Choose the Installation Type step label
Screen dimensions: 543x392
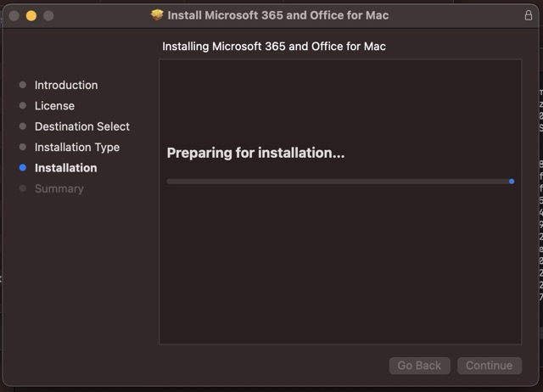click(77, 148)
